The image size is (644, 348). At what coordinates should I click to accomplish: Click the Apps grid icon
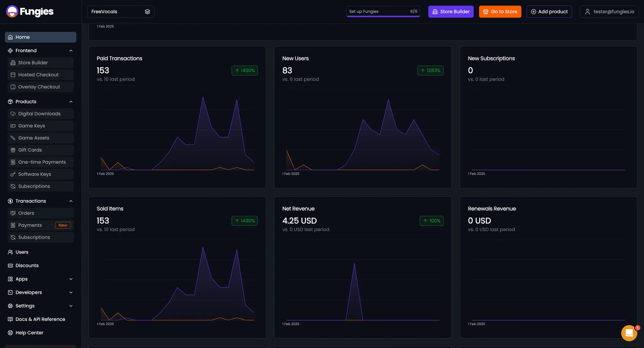click(x=10, y=279)
